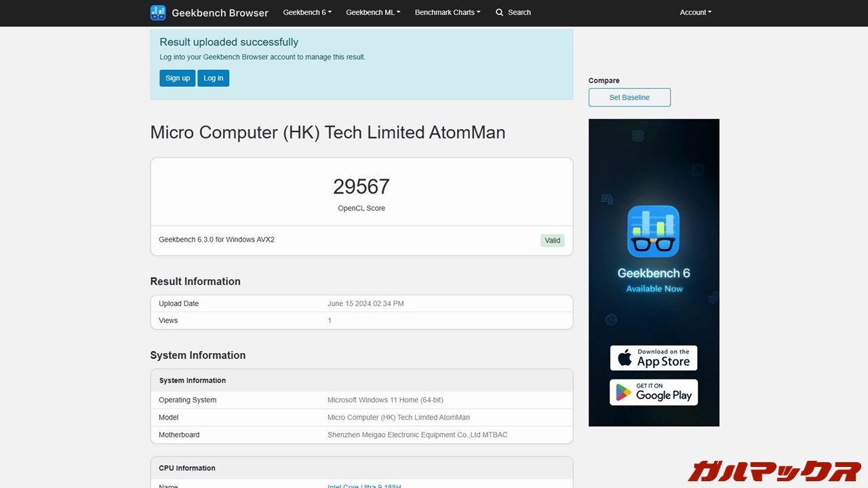Click the Log in button
Viewport: 868px width, 488px height.
coord(213,78)
